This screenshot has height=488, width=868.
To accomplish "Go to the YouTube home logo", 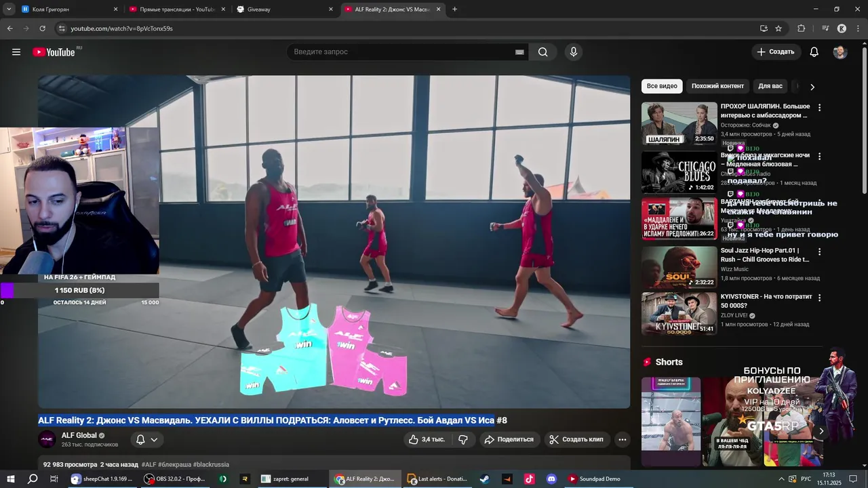I will [x=54, y=52].
